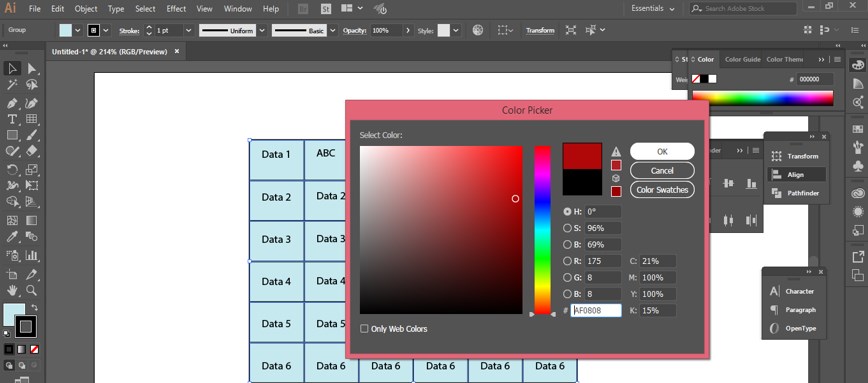This screenshot has width=868, height=383.
Task: Select the Rectangle tool
Action: [x=12, y=135]
